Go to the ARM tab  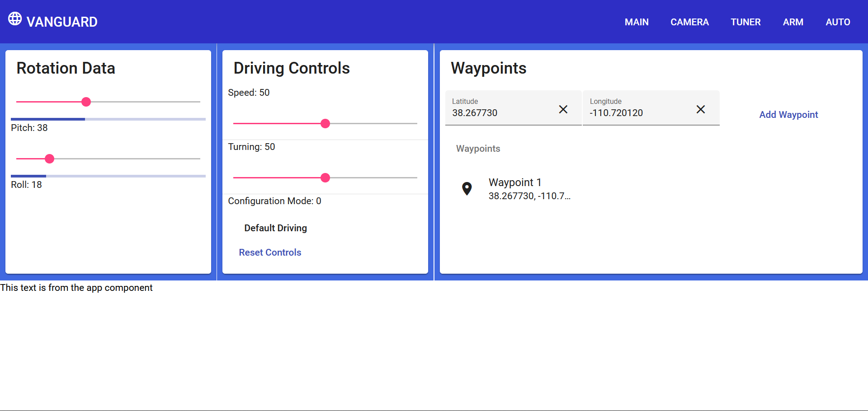[793, 22]
